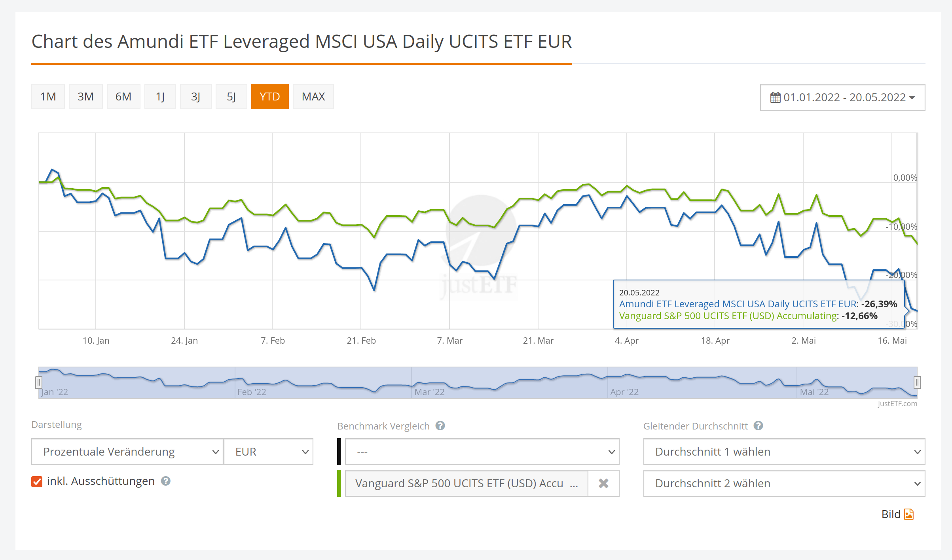Click the right navigator range handle
This screenshot has height=560, width=952.
(x=917, y=382)
